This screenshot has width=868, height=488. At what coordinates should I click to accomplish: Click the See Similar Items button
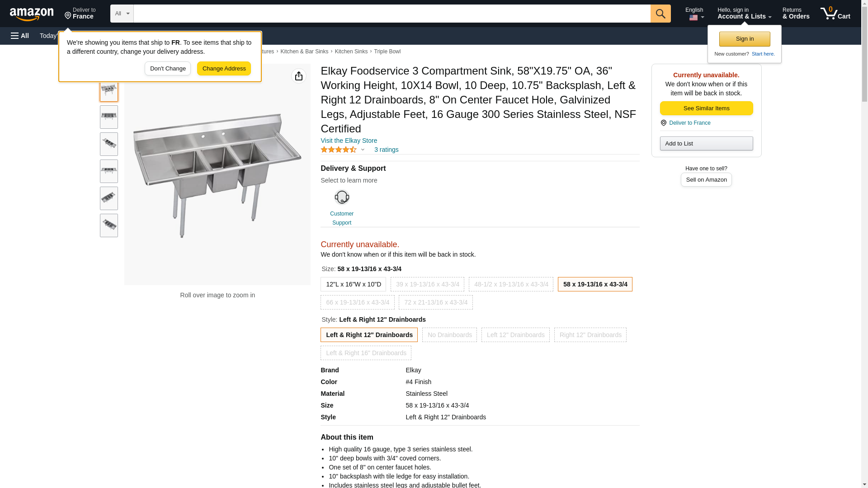pos(706,108)
